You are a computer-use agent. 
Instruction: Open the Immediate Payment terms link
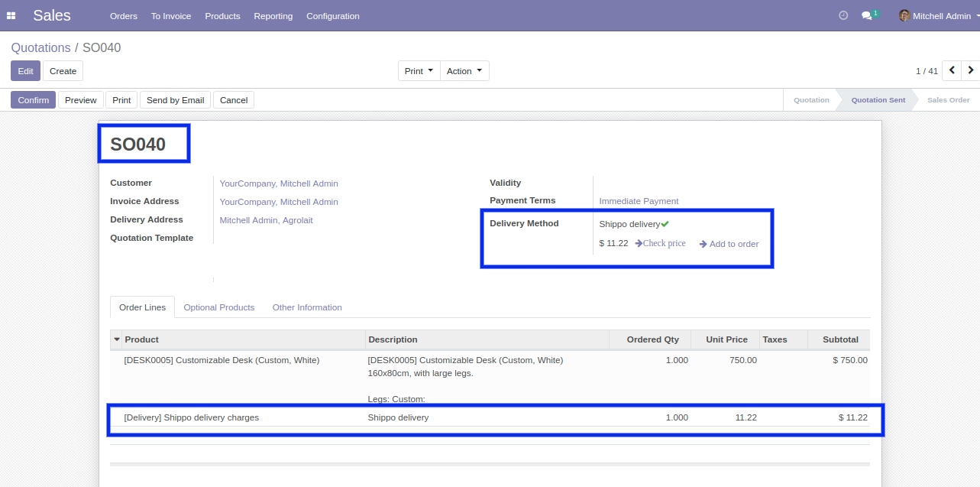[x=639, y=201]
